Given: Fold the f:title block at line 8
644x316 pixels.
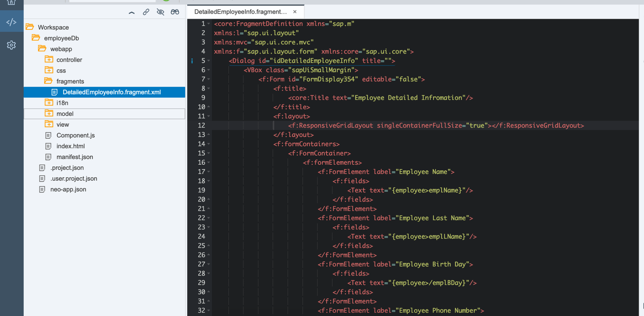Looking at the screenshot, I should [208, 89].
